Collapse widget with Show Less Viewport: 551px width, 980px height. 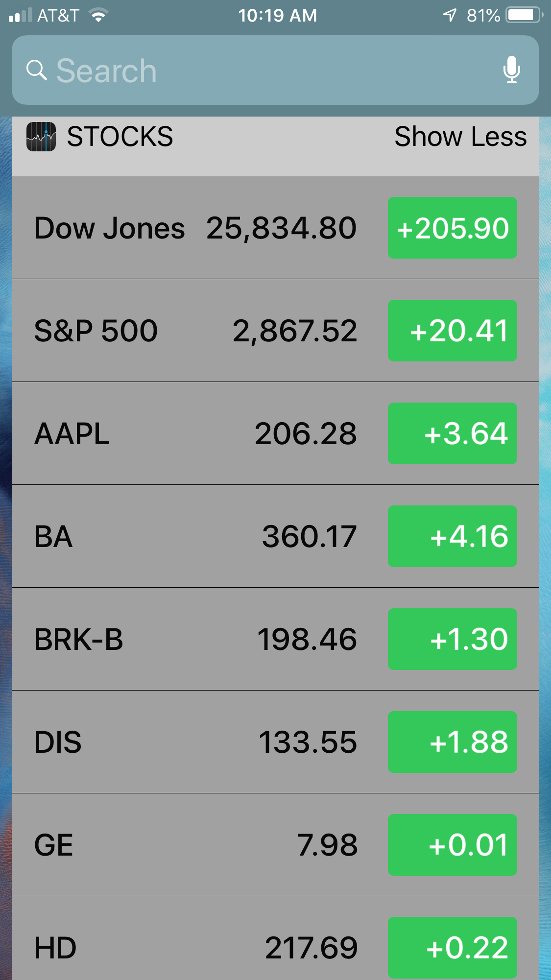point(460,136)
